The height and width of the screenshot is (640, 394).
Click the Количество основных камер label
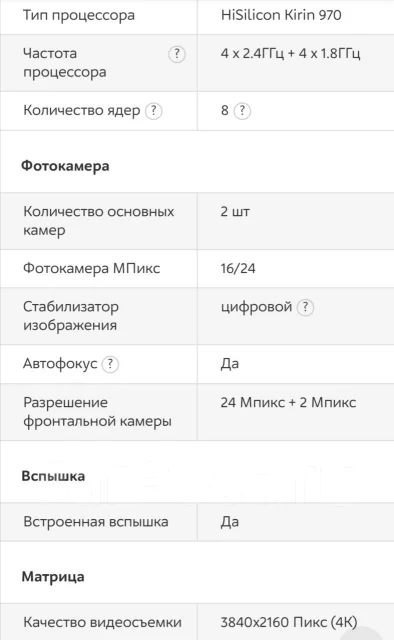click(98, 221)
